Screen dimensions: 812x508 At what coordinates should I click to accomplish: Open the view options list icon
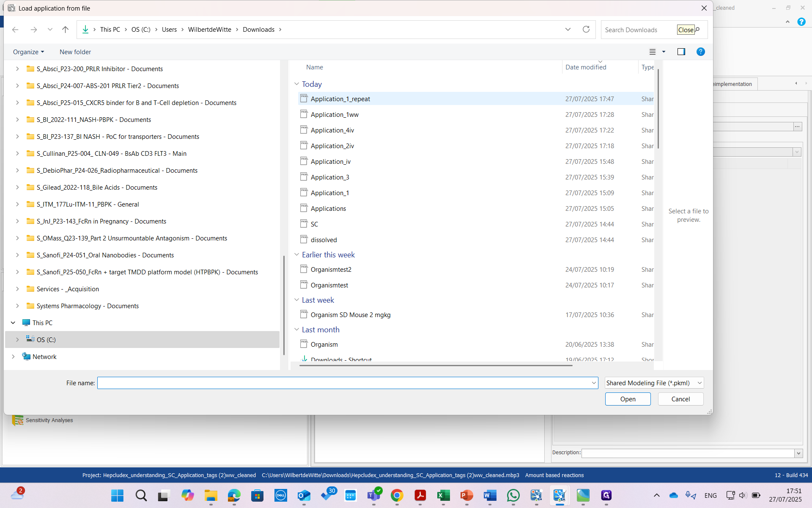653,52
